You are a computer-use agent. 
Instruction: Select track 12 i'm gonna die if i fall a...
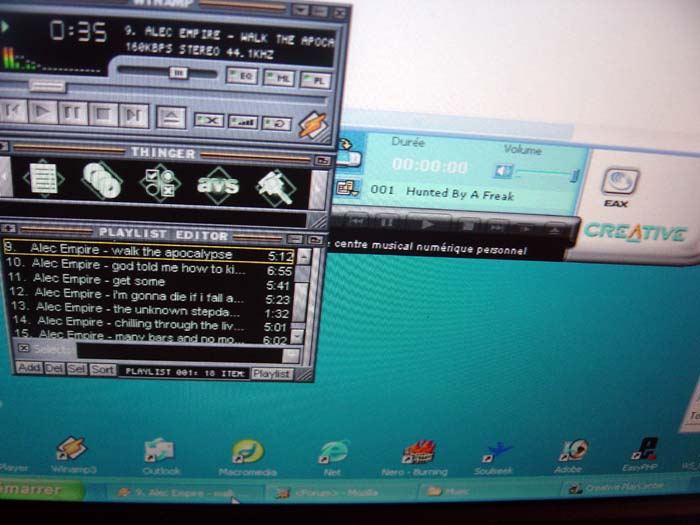(149, 296)
